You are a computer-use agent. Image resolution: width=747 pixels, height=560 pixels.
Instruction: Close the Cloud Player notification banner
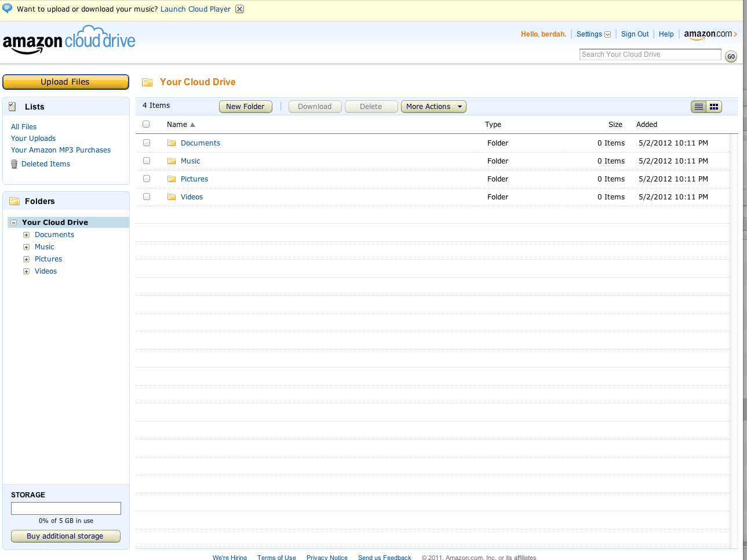[x=239, y=9]
